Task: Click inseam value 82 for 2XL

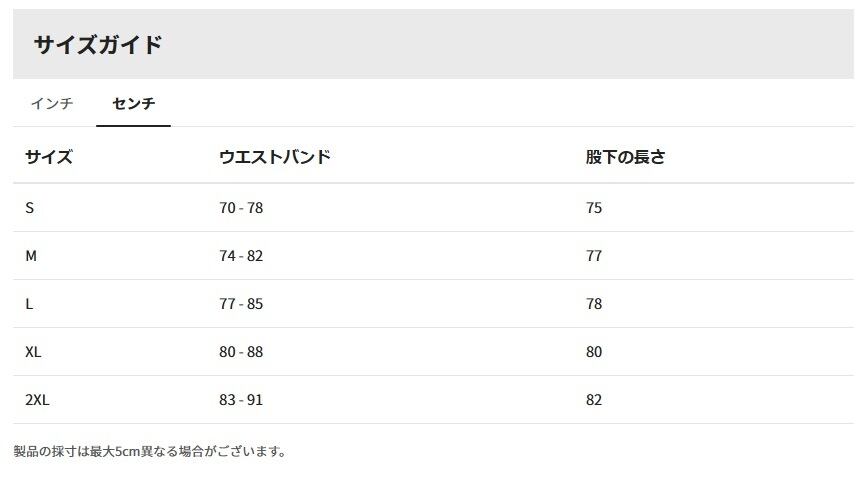Action: (x=594, y=400)
